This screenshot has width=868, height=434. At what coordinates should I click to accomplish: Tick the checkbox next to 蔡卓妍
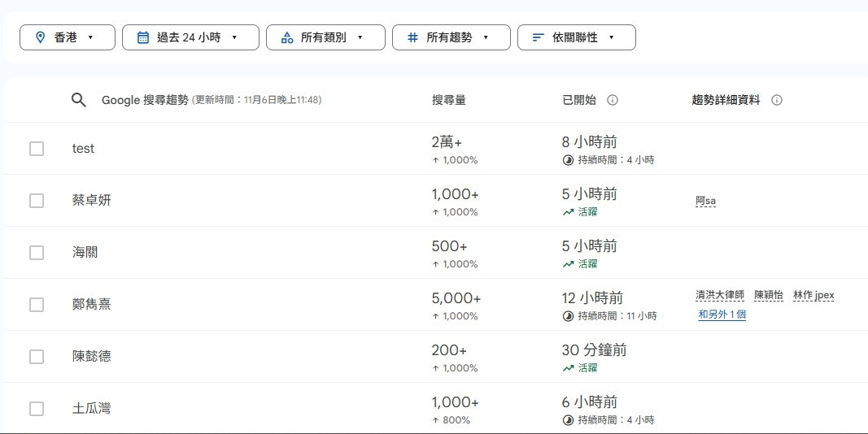click(37, 201)
